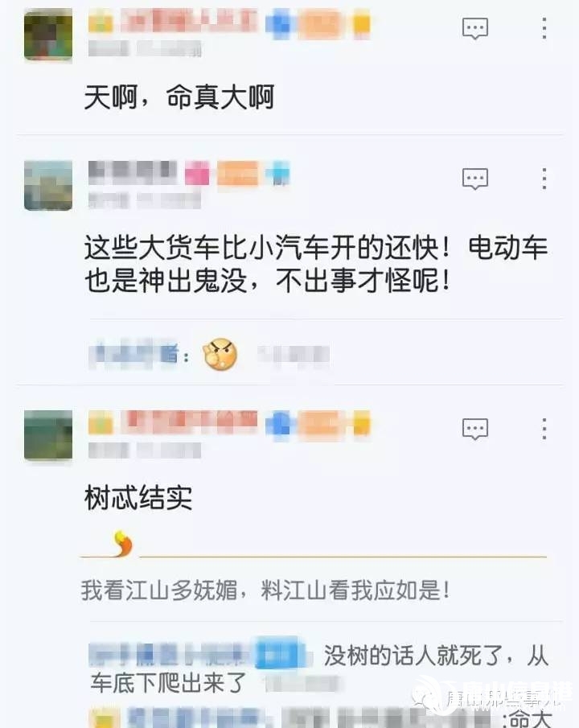Click blue badge in '没树的话' reply

pos(277,654)
